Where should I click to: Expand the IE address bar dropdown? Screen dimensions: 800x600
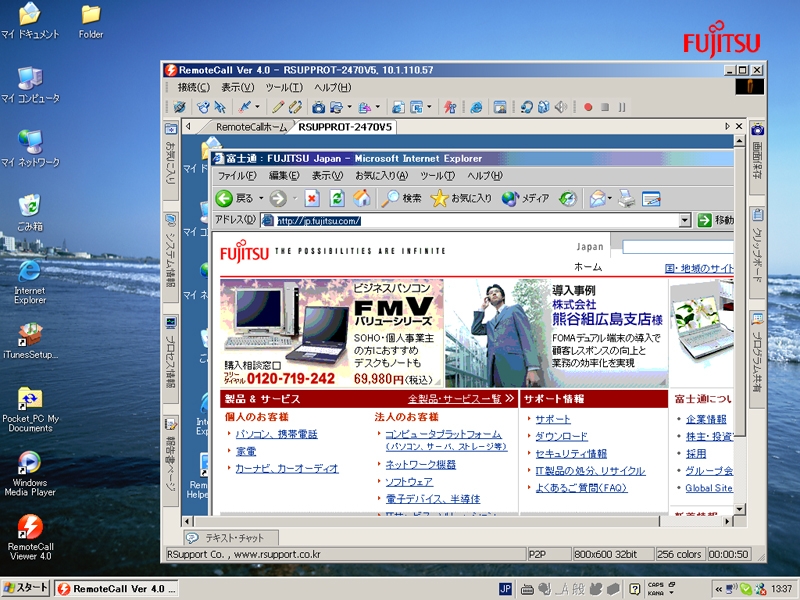[x=685, y=220]
